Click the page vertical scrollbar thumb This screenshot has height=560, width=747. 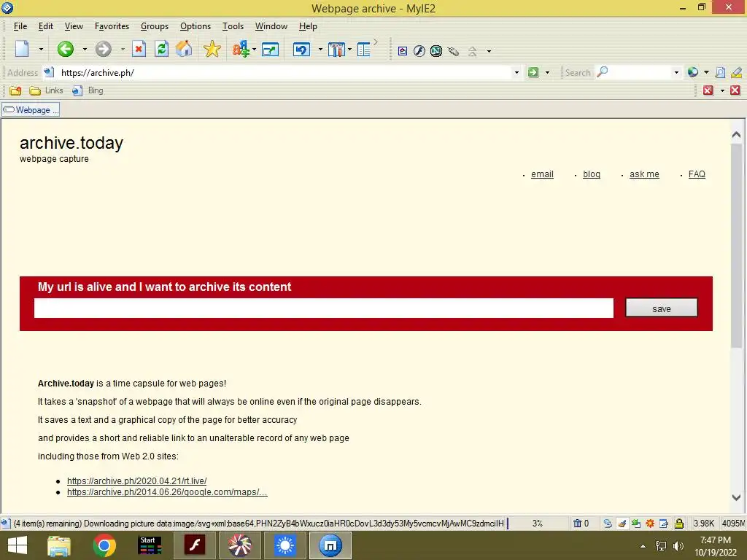pyautogui.click(x=737, y=245)
